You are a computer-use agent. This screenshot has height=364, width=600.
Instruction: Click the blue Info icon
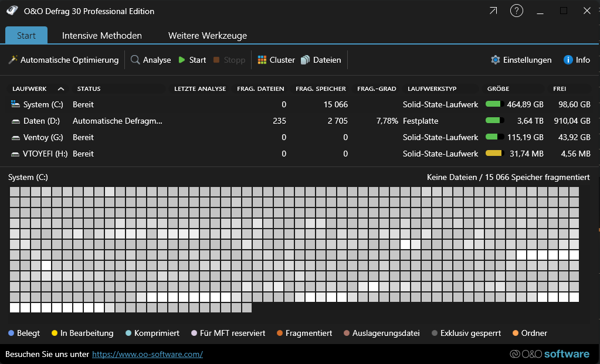tap(568, 60)
